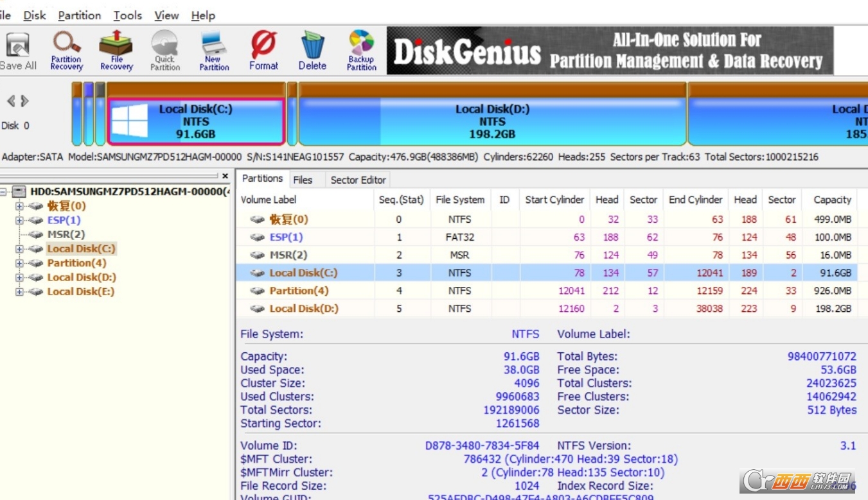Click drive icon in MSR(2) table row
The height and width of the screenshot is (500, 868).
tap(258, 255)
